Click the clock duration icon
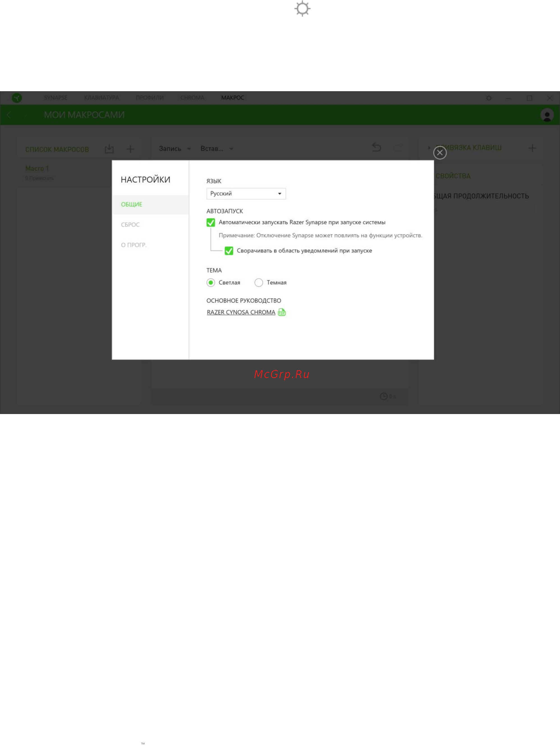Screen dimensions: 560x748 (x=384, y=396)
